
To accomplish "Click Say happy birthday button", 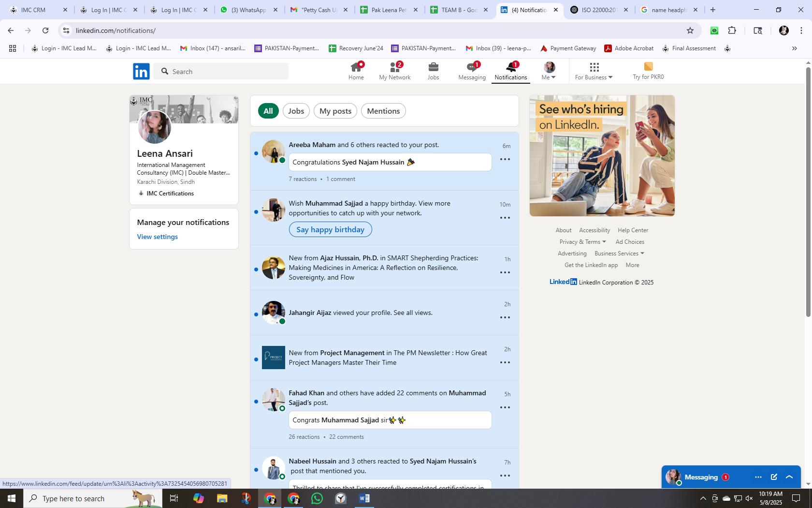I will click(x=330, y=229).
